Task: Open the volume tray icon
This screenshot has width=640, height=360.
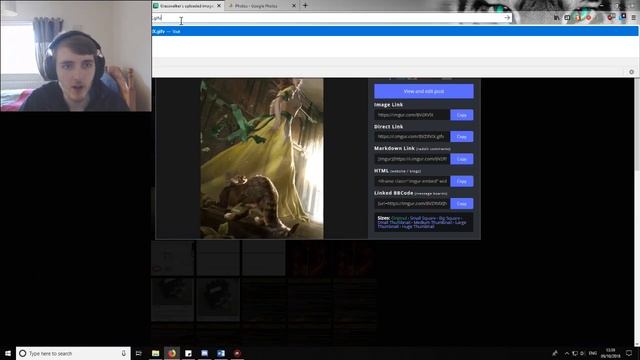Action: click(x=582, y=353)
